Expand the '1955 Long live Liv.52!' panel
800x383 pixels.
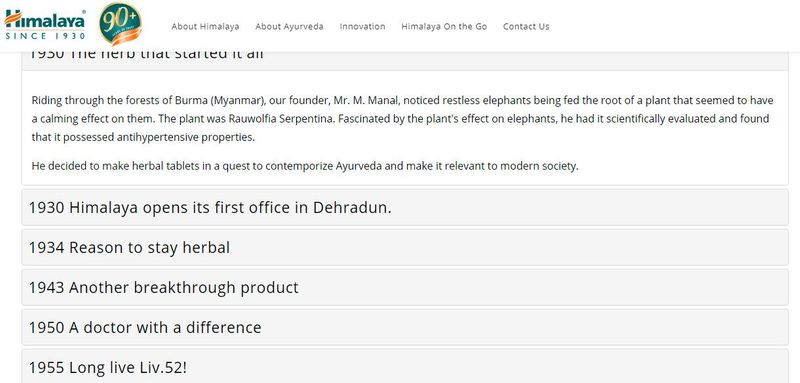405,367
